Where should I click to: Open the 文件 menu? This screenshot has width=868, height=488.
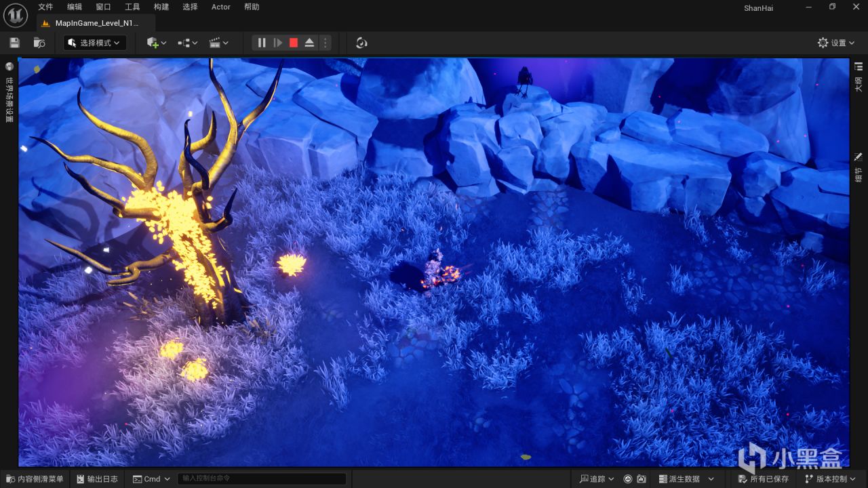(x=45, y=7)
